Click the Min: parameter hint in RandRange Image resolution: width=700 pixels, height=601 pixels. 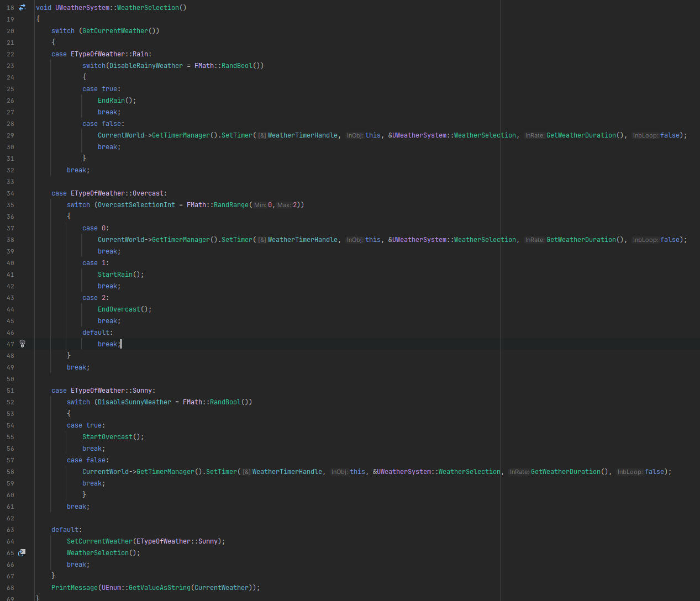(x=260, y=205)
